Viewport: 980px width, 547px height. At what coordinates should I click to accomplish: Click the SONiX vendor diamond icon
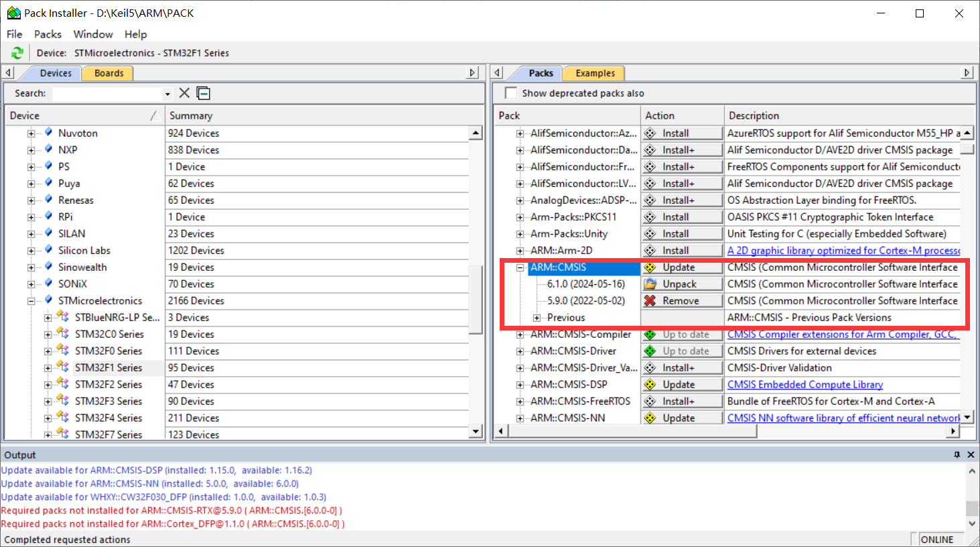[x=48, y=284]
